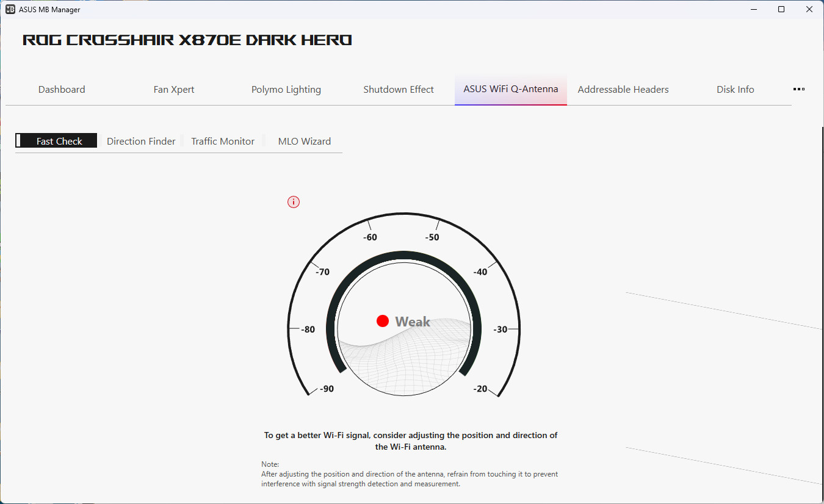This screenshot has height=504, width=824.
Task: Switch to the Disk Info tab
Action: pos(735,90)
